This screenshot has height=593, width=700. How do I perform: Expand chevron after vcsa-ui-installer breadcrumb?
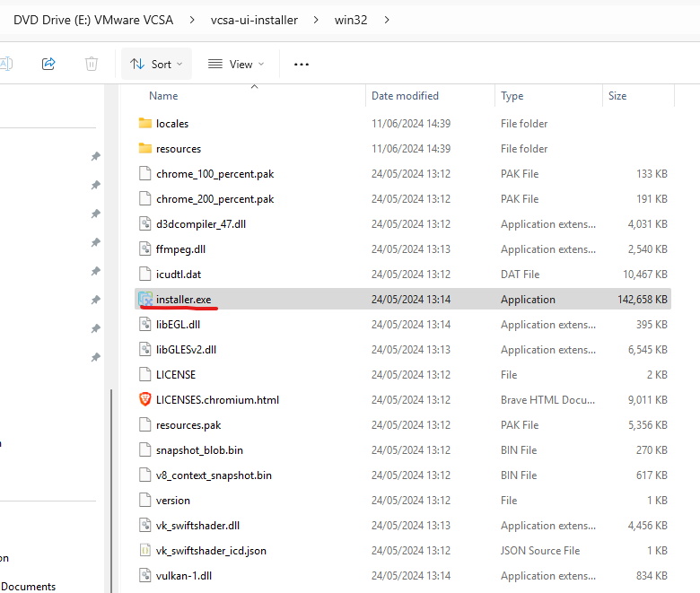(x=316, y=20)
